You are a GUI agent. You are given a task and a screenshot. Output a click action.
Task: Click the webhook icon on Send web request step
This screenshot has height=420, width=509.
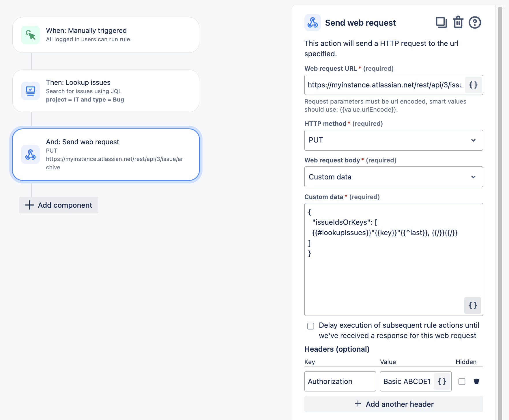point(30,155)
